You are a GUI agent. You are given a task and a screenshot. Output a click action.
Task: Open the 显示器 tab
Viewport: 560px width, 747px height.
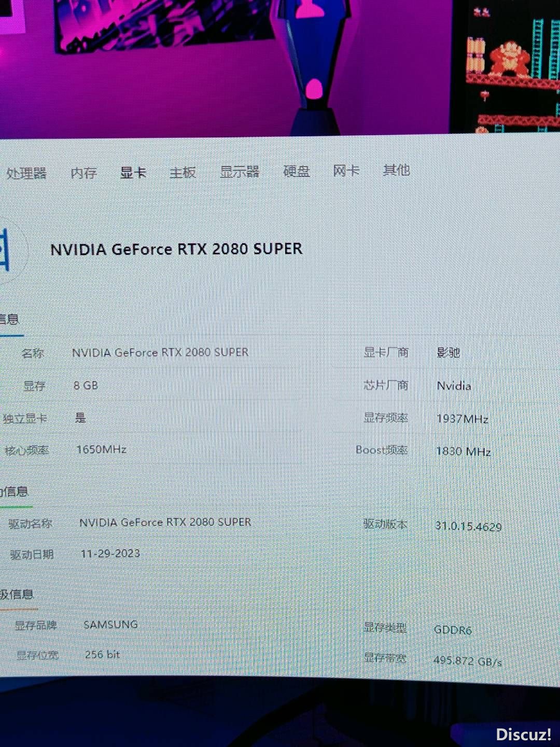tap(240, 171)
